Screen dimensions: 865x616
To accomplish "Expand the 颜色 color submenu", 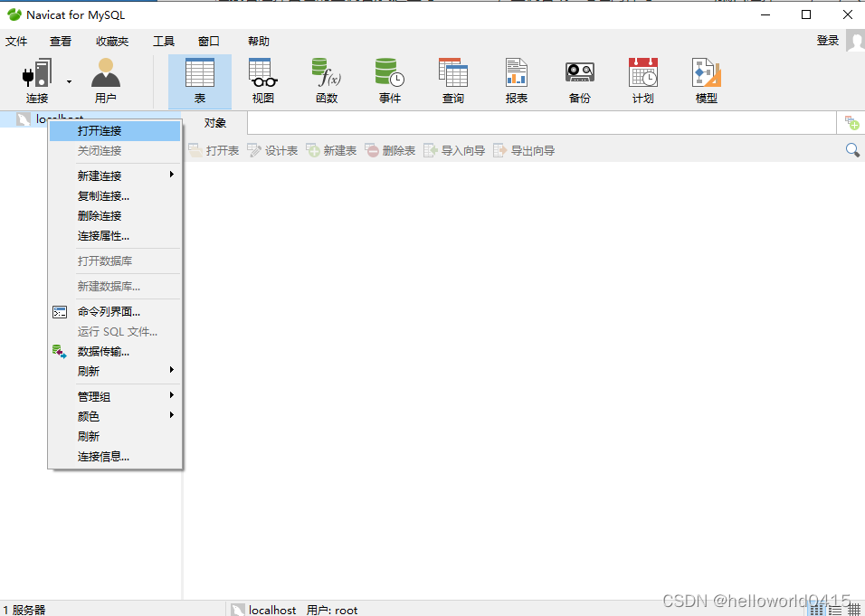I will [x=115, y=416].
